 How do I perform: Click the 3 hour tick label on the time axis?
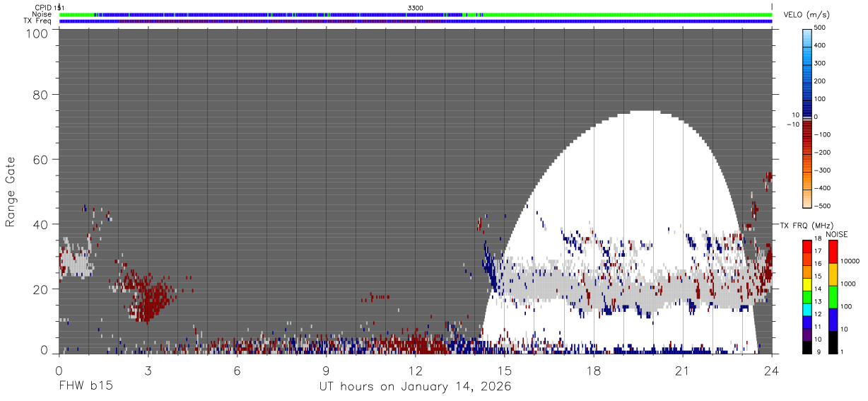pyautogui.click(x=148, y=370)
